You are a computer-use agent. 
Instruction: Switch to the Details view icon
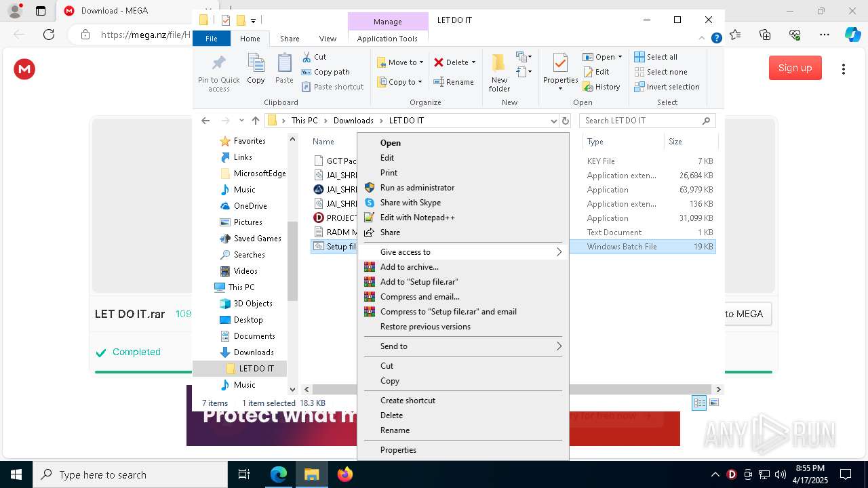699,403
